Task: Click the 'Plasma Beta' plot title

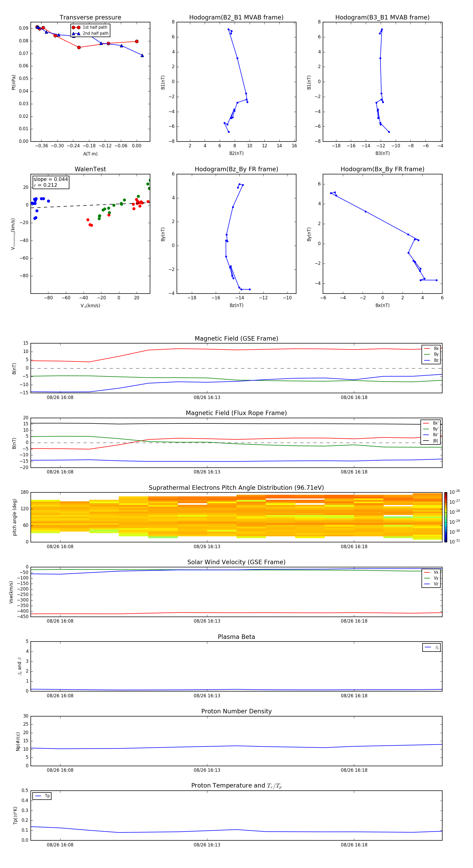Action: [x=236, y=637]
